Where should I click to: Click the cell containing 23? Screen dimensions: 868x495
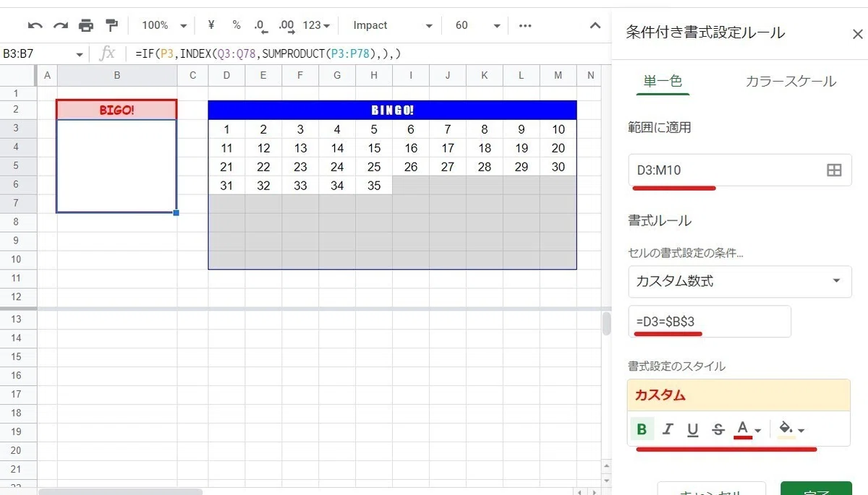point(300,167)
